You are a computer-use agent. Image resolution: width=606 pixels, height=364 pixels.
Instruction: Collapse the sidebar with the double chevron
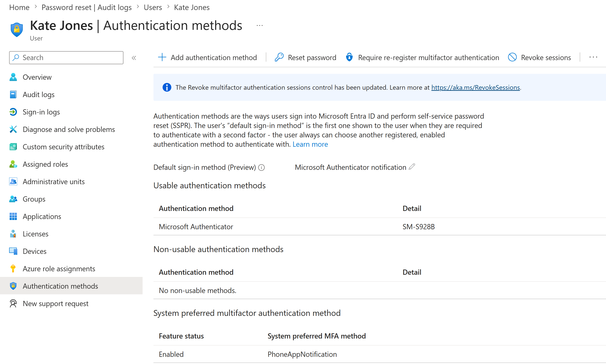point(134,58)
